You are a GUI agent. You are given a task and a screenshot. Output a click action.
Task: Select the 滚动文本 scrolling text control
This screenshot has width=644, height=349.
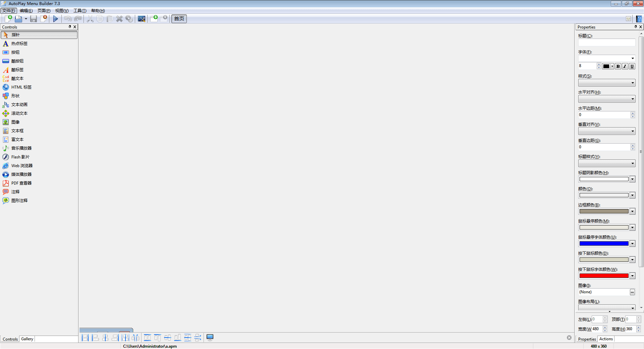(x=39, y=113)
